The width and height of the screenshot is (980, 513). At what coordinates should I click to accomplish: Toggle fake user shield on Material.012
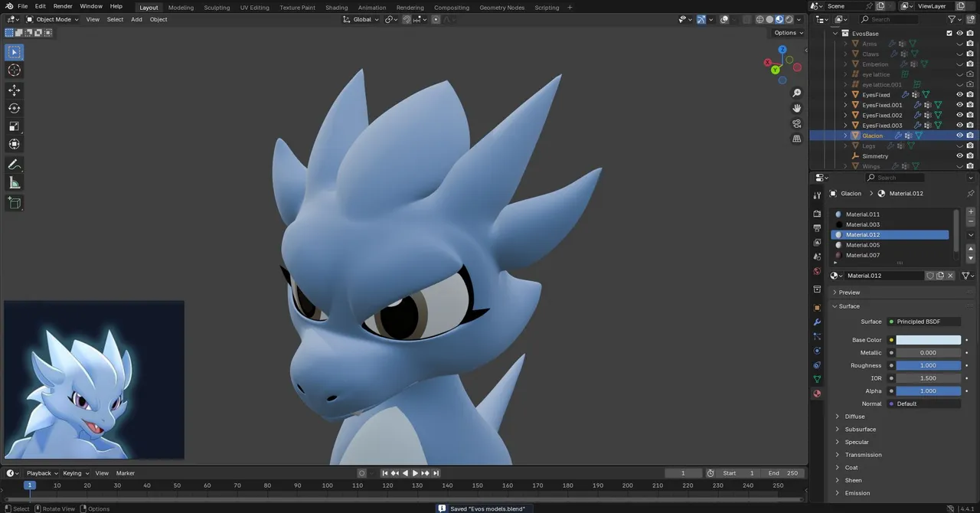click(x=930, y=276)
